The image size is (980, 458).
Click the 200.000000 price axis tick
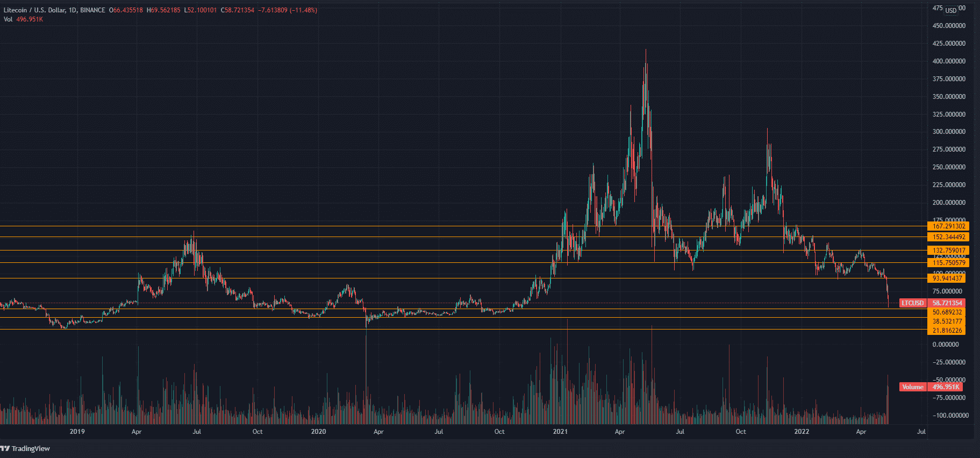point(949,203)
